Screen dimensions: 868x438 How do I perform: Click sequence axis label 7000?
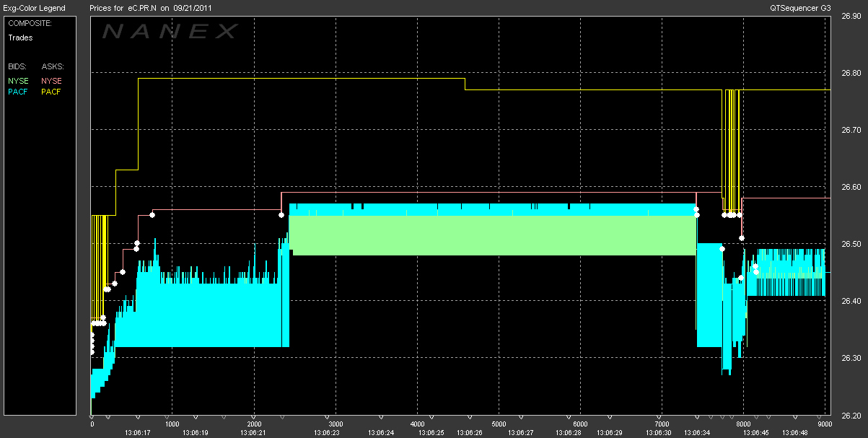pos(662,424)
